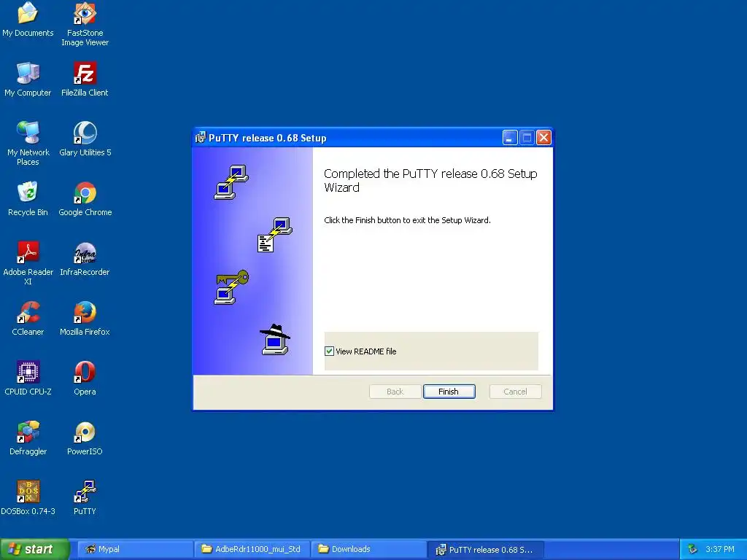This screenshot has height=560, width=747.
Task: Click the Finish button in the wizard
Action: pyautogui.click(x=449, y=392)
